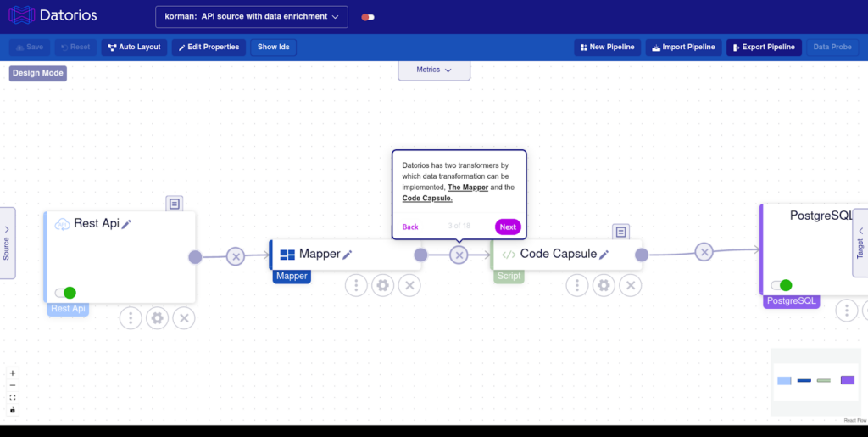The width and height of the screenshot is (868, 437).
Task: Click the Code Capsule script icon
Action: [x=509, y=255]
